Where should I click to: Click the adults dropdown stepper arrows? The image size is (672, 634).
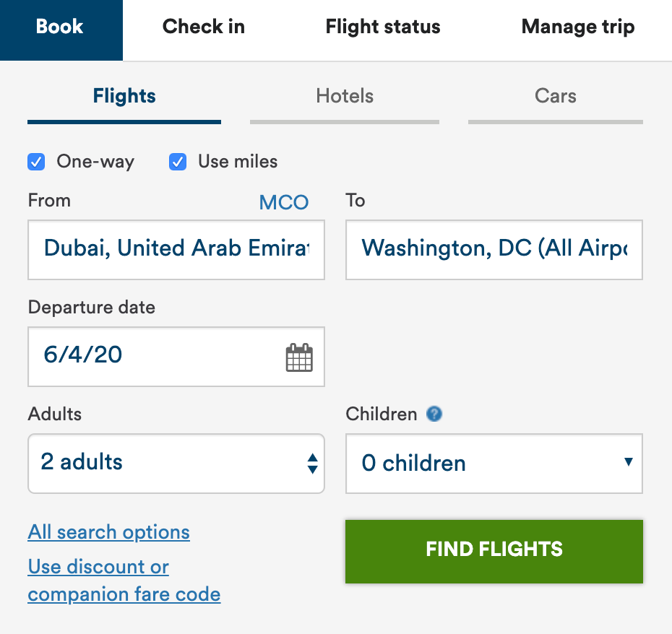[x=312, y=463]
